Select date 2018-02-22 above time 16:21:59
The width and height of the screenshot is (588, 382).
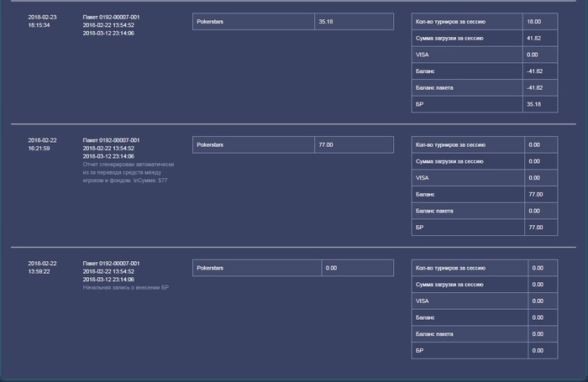click(42, 140)
